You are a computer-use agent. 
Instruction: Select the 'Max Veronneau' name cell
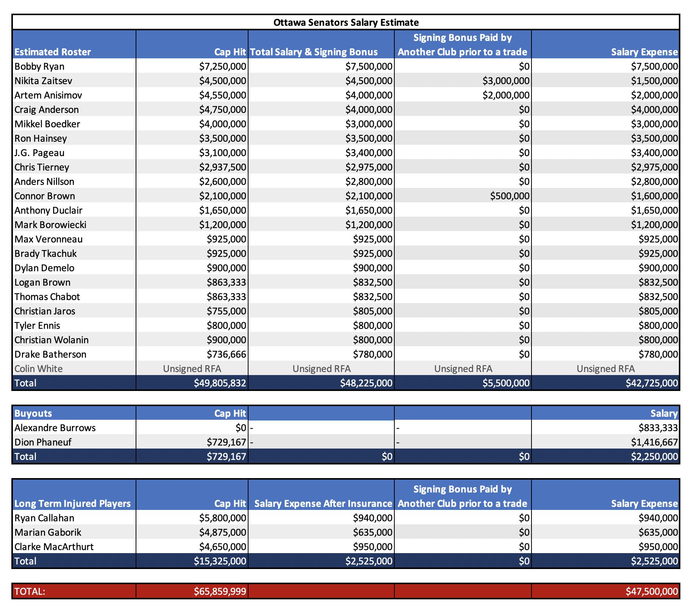tap(74, 239)
